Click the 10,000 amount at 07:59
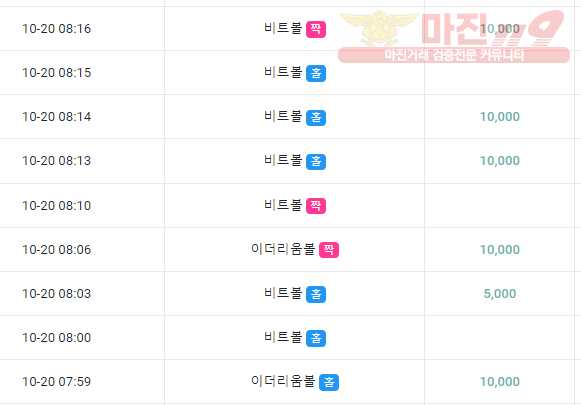 [499, 382]
